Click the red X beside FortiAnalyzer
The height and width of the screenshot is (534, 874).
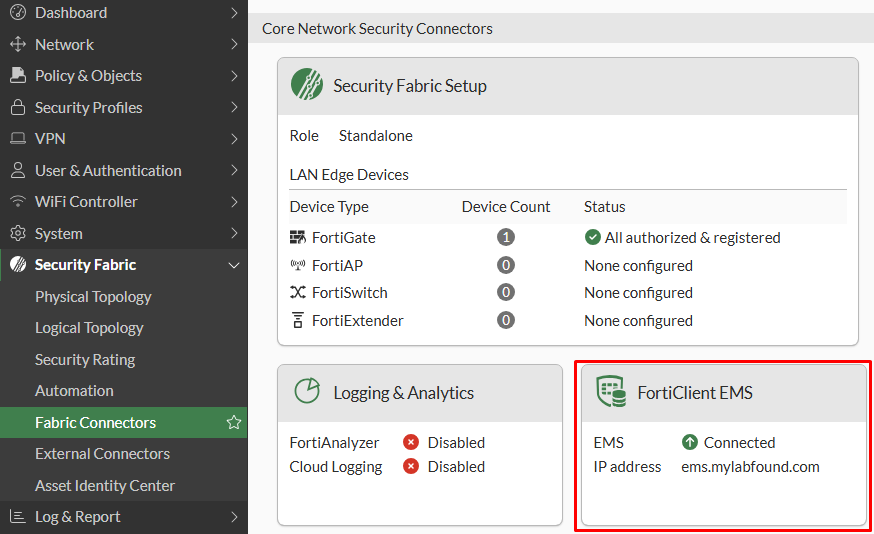411,443
